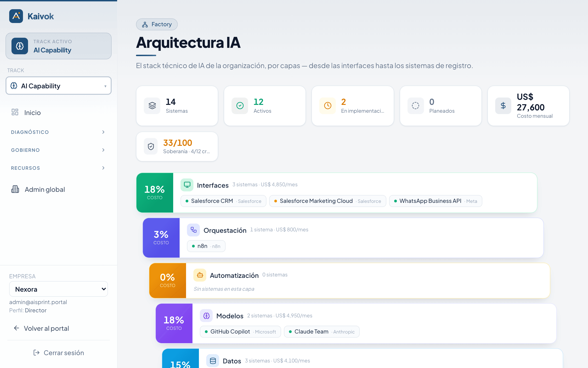Click the 14 Sistemas stat card
The image size is (588, 368).
tap(177, 106)
